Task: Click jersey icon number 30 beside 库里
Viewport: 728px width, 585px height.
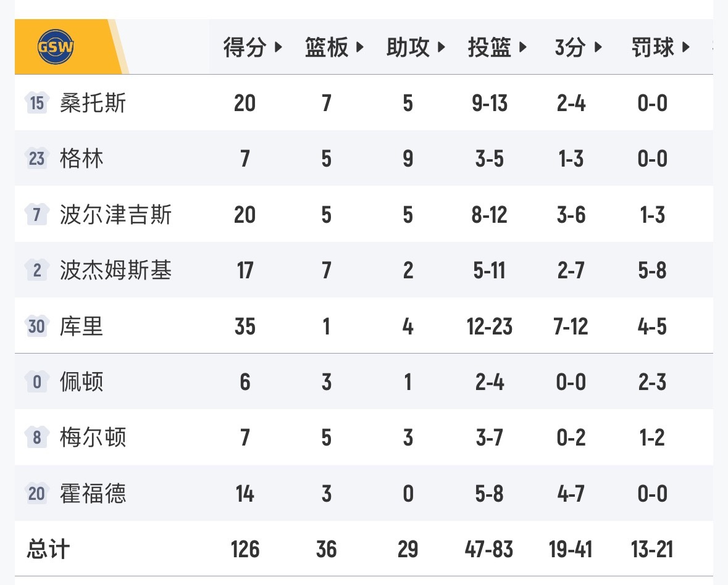Action: [x=37, y=326]
